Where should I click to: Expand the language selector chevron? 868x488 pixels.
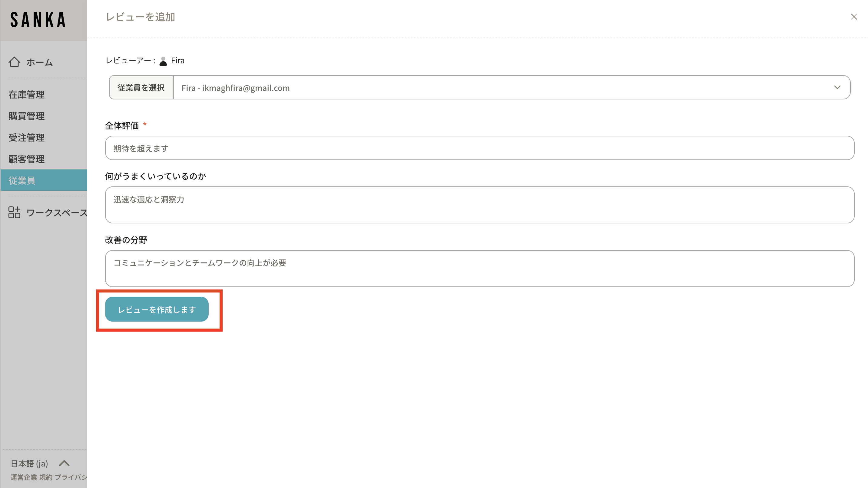pos(64,463)
